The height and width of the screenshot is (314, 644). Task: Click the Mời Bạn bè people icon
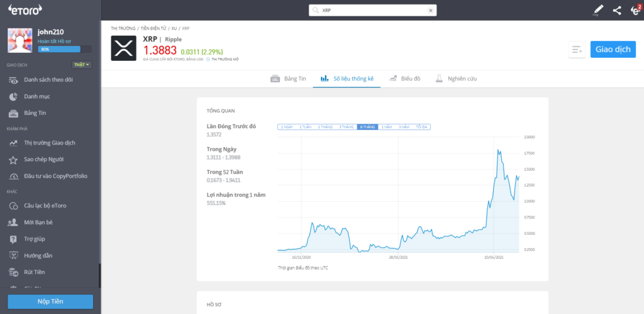coord(13,222)
